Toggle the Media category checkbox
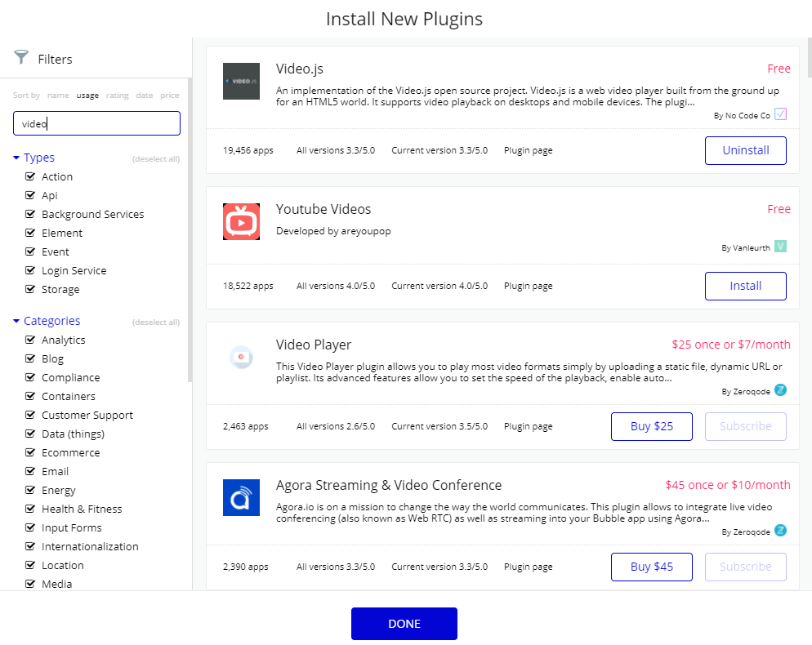This screenshot has width=812, height=645. click(30, 584)
